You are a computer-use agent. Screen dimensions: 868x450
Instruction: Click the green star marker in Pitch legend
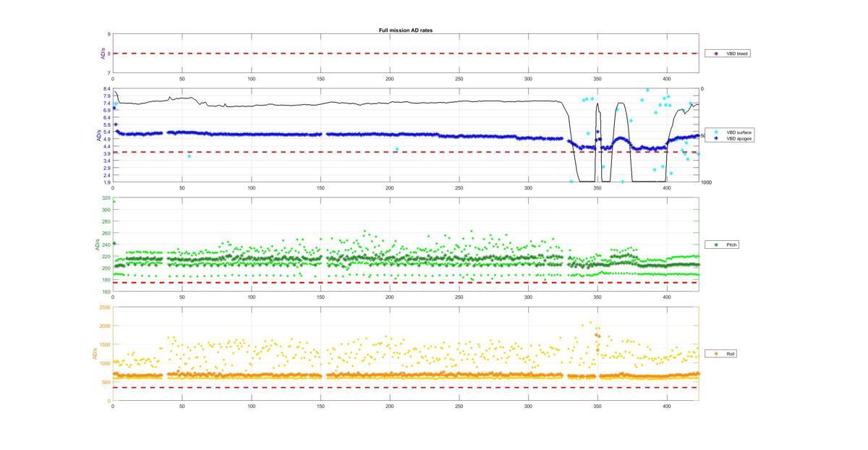point(716,245)
